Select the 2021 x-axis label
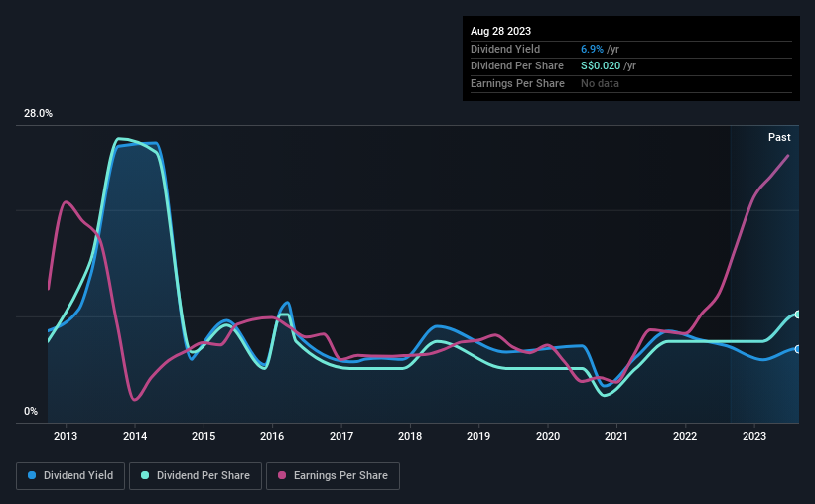 point(616,436)
